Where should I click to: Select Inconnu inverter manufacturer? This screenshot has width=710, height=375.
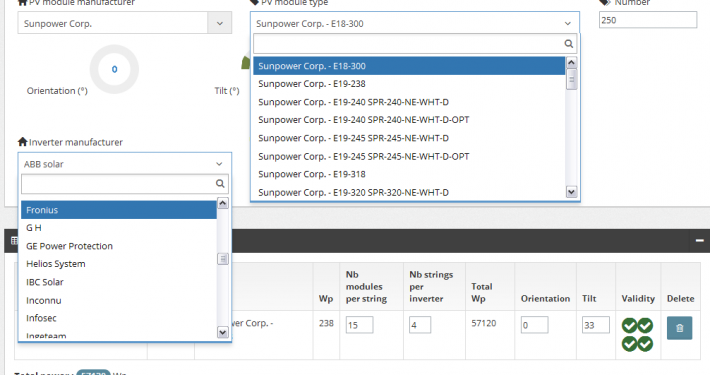click(119, 300)
